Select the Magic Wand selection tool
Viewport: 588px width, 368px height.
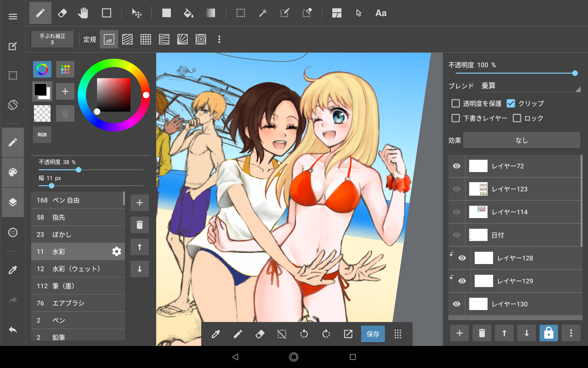263,13
